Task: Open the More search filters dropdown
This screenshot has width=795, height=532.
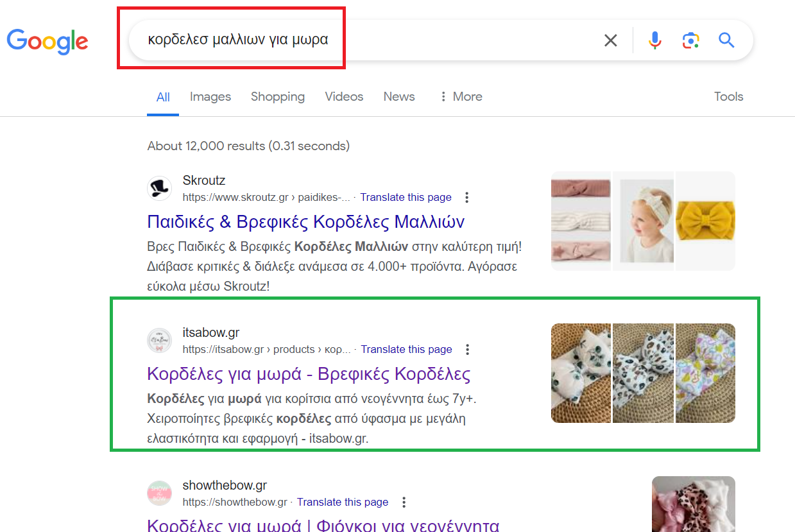Action: click(461, 97)
